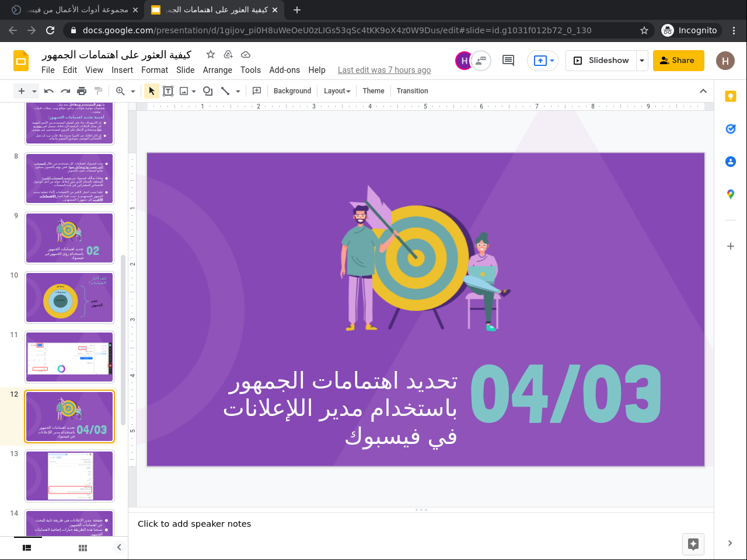
Task: Check the cloud save status icon
Action: pos(246,54)
